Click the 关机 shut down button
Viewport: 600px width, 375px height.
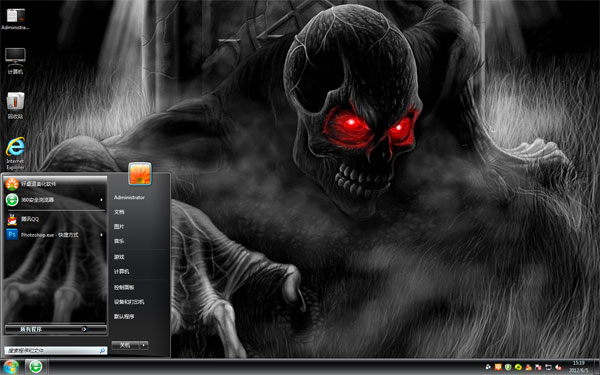[x=126, y=345]
